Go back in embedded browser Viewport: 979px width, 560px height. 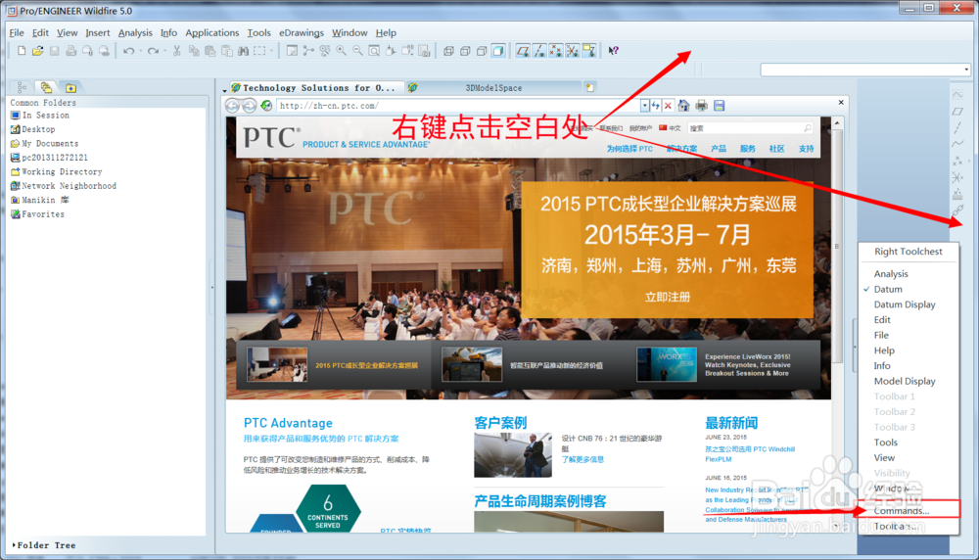tap(232, 106)
